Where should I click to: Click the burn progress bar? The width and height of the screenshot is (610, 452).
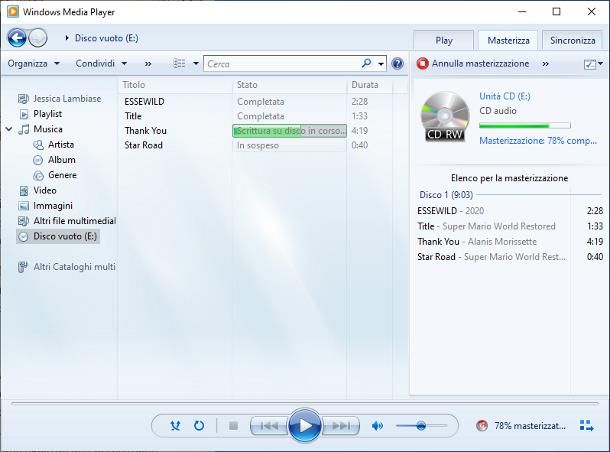[525, 125]
